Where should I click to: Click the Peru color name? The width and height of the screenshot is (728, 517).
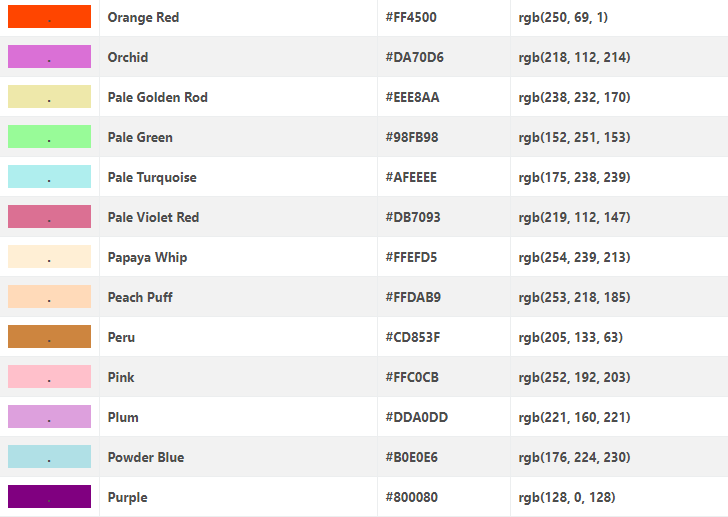coord(121,337)
